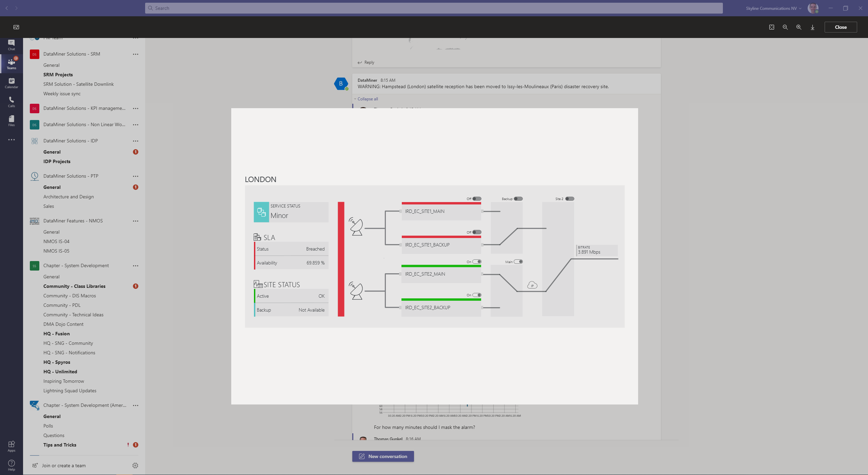
Task: Open the HQ - Fusion channel
Action: click(56, 334)
